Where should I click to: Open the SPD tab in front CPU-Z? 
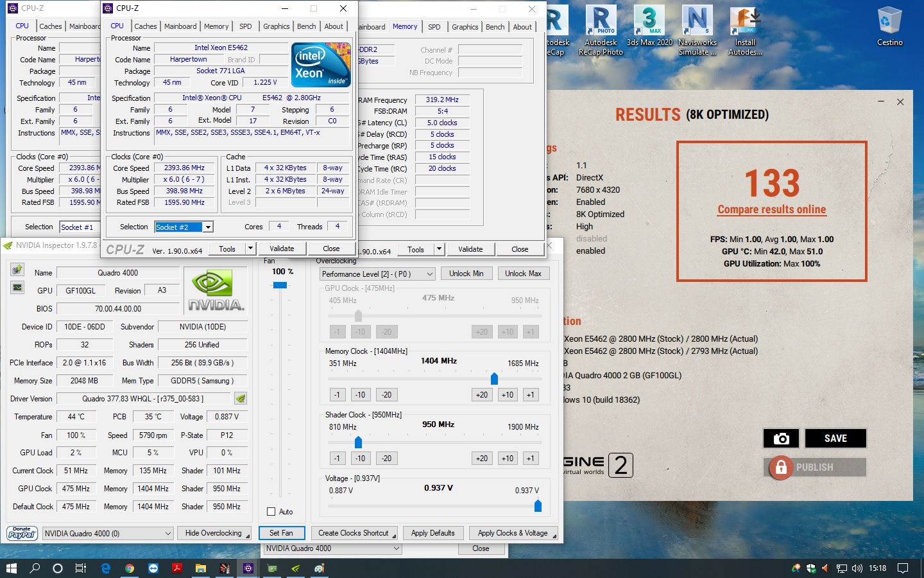tap(246, 26)
